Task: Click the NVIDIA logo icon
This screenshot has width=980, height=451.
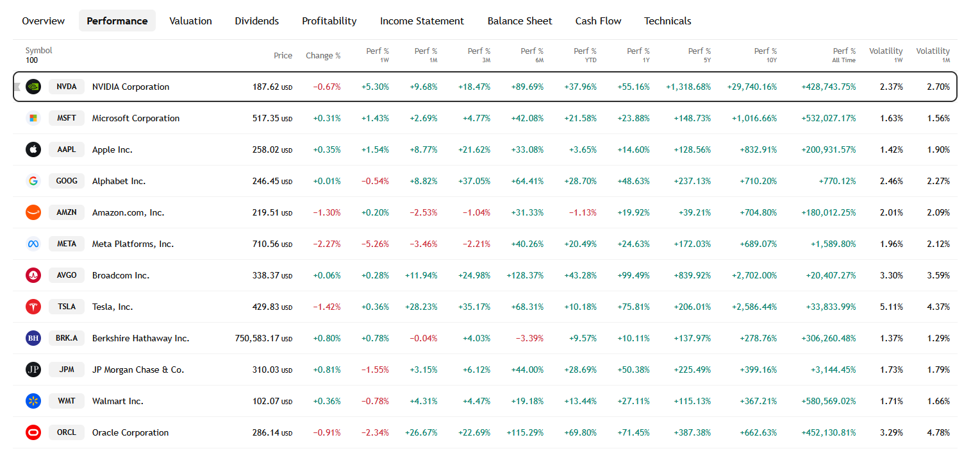Action: [x=33, y=86]
